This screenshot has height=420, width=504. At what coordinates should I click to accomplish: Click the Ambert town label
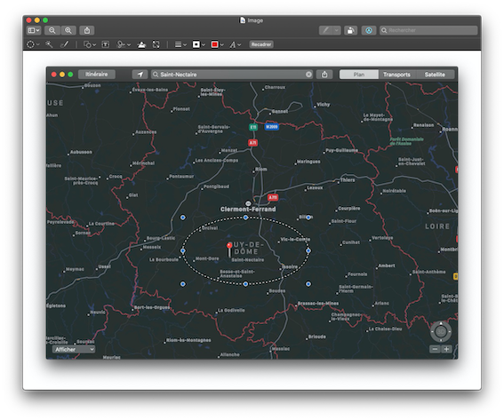(387, 265)
